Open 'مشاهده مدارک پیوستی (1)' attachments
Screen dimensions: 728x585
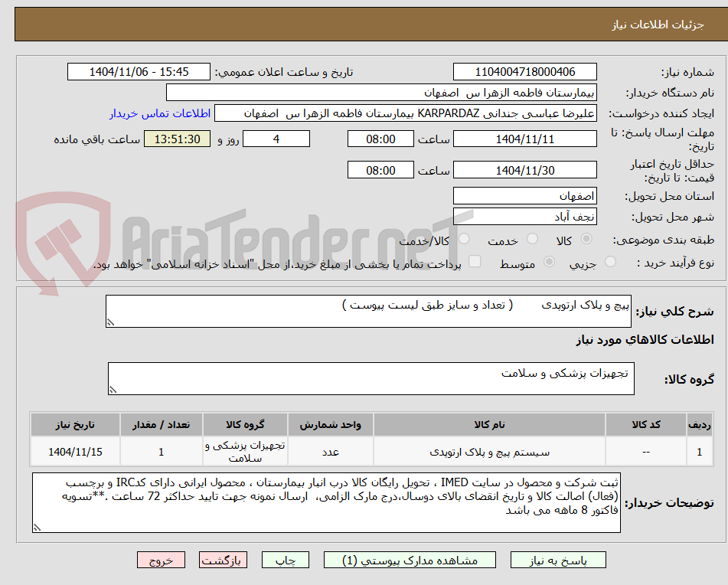(410, 560)
